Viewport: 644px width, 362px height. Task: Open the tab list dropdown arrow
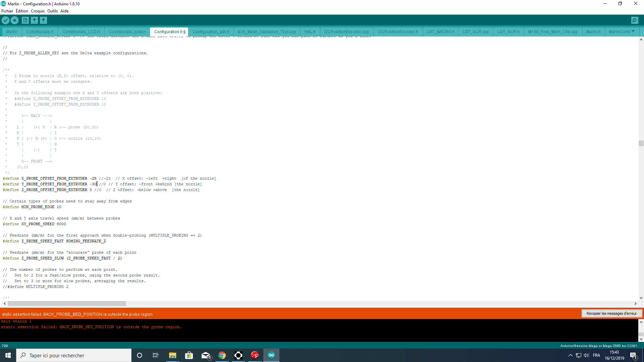click(x=633, y=31)
